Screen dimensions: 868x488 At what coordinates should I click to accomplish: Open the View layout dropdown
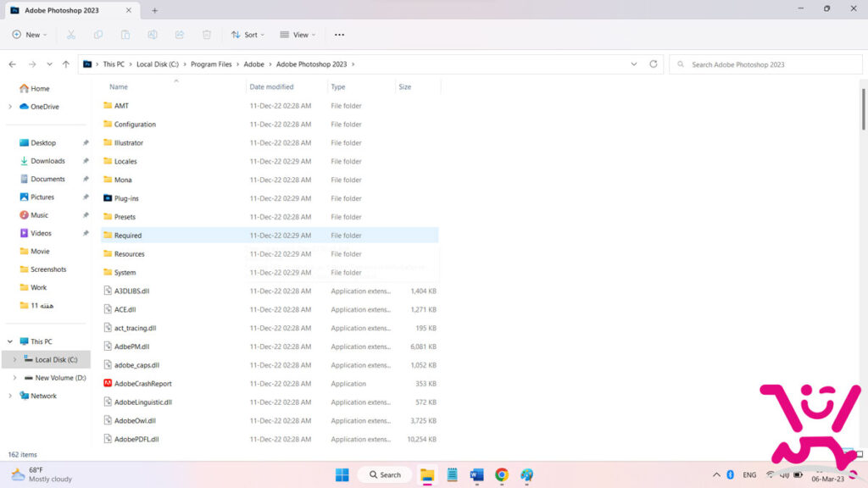tap(298, 35)
